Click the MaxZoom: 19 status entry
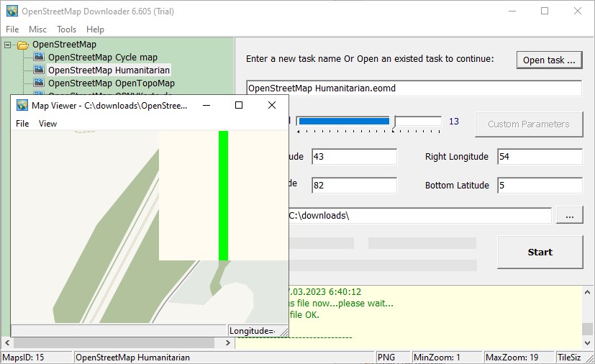 point(512,358)
